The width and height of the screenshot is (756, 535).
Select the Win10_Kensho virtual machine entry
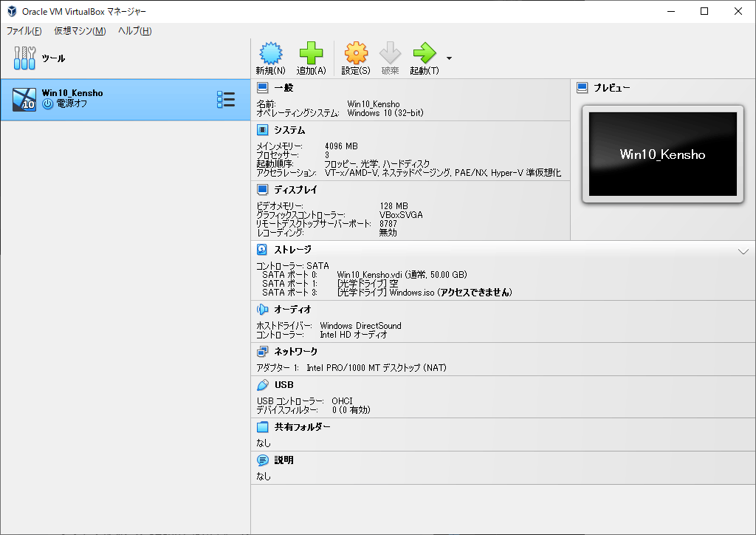point(126,99)
